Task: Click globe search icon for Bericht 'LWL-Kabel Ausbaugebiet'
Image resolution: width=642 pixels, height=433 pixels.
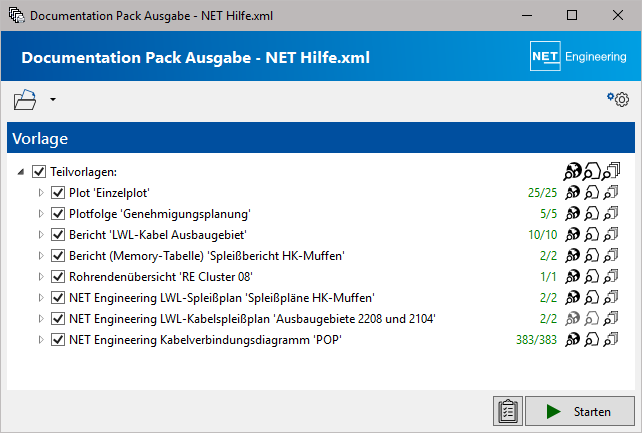Action: (x=572, y=235)
